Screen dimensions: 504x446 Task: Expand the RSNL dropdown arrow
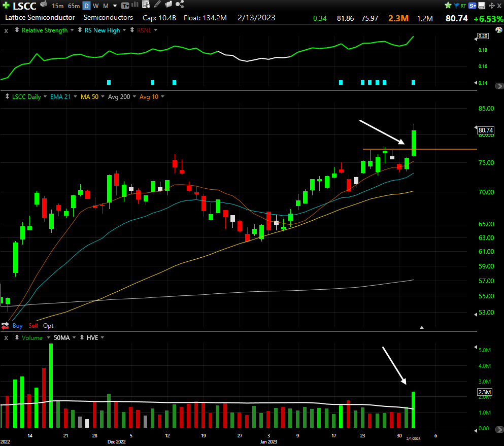(x=156, y=30)
